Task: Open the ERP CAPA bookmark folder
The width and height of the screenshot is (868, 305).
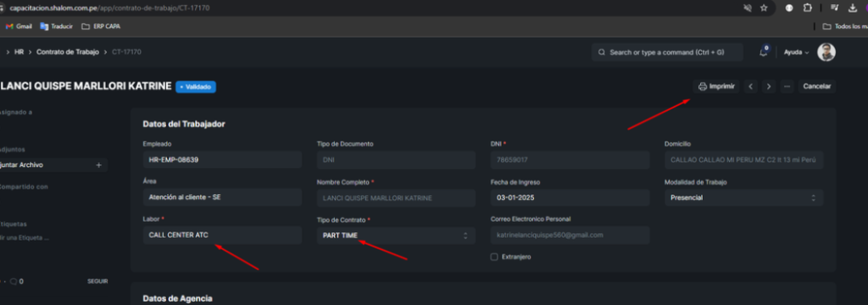Action: click(100, 26)
